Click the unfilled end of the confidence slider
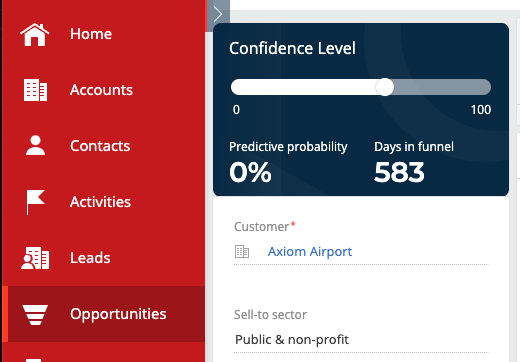 [x=480, y=87]
